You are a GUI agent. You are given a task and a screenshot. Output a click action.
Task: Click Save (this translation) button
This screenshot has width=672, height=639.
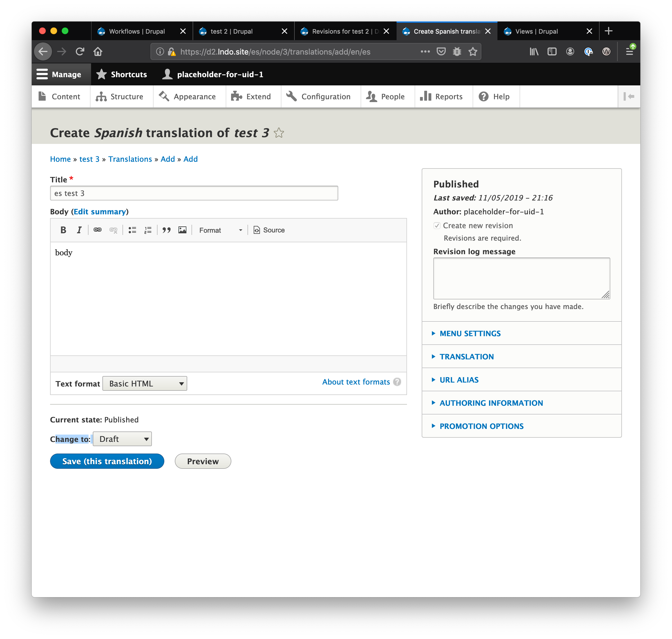pos(107,461)
